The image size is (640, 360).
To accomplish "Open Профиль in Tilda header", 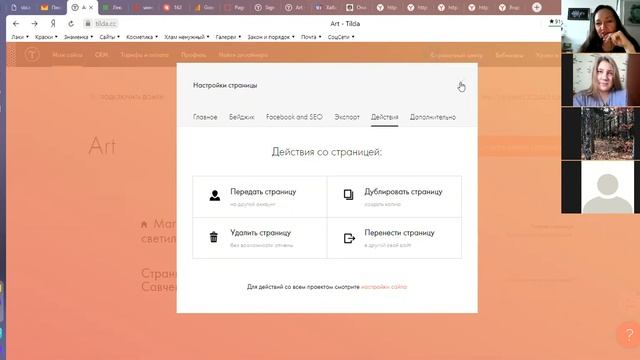I will (x=193, y=55).
